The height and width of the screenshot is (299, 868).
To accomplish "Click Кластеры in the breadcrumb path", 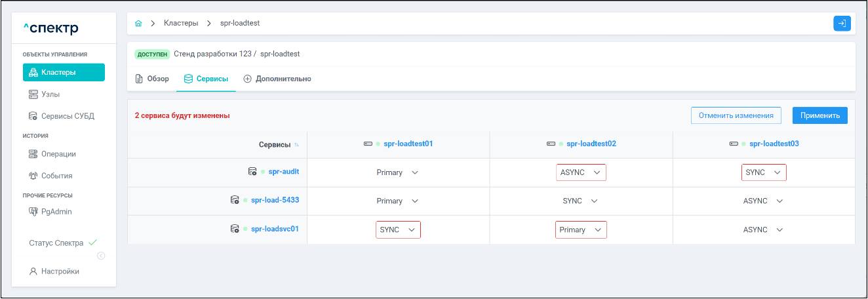I will [181, 24].
